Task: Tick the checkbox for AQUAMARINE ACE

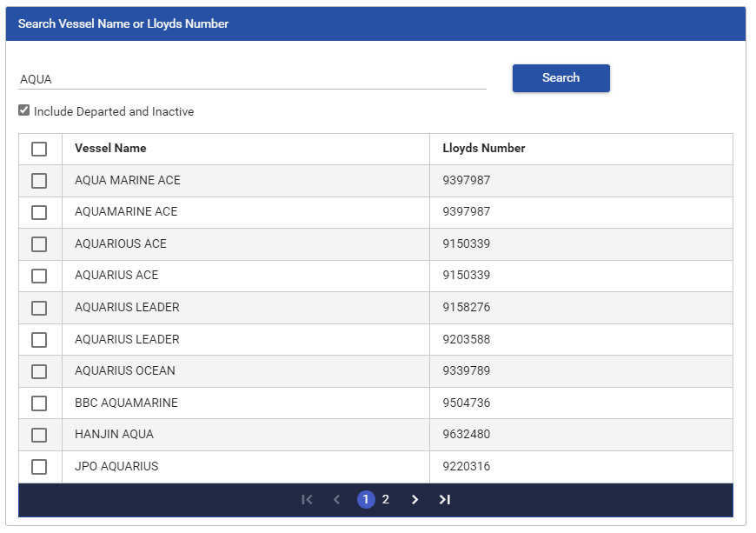Action: (x=39, y=212)
